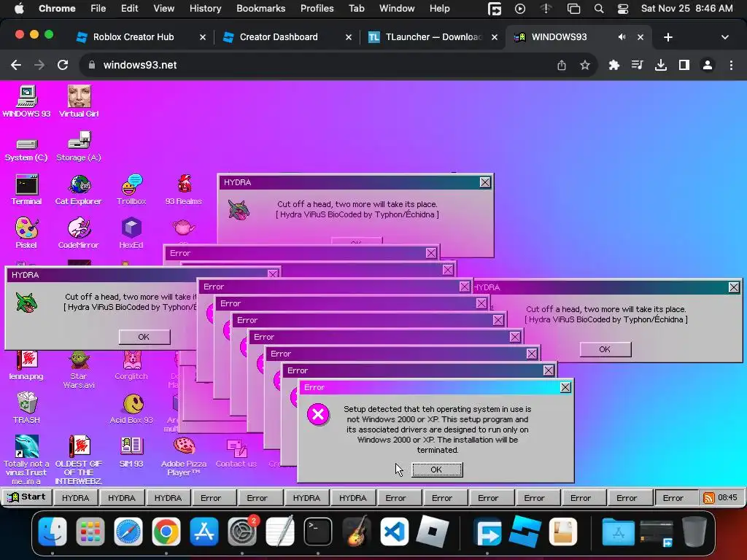The height and width of the screenshot is (560, 747).
Task: Open the Storage (A:) floppy icon
Action: point(79,147)
